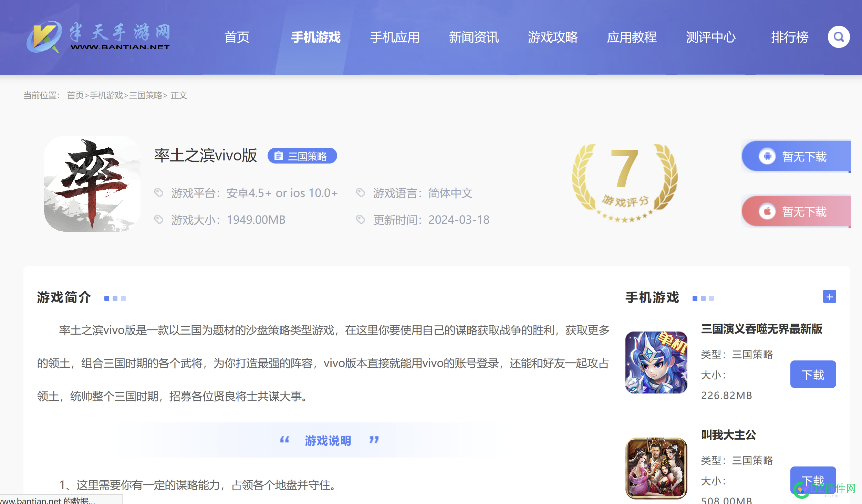
Task: Download 三国演义吞噬无界最新版 via 下载 button
Action: coord(813,374)
